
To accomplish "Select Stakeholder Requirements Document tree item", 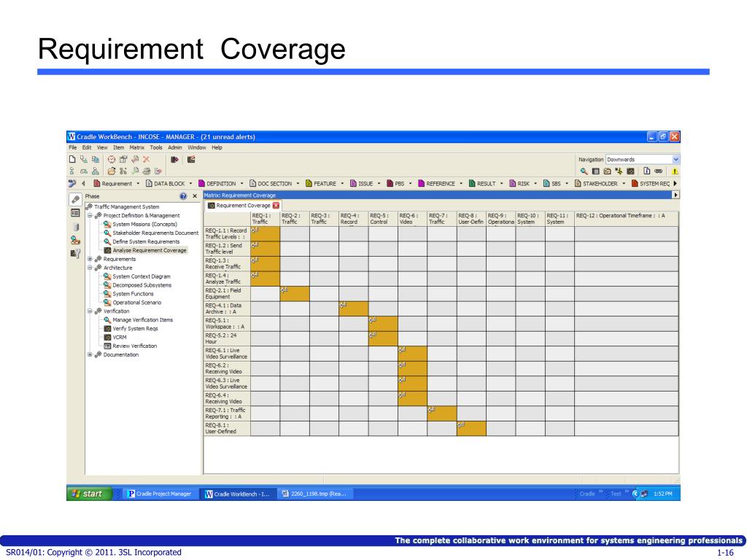I will click(155, 233).
